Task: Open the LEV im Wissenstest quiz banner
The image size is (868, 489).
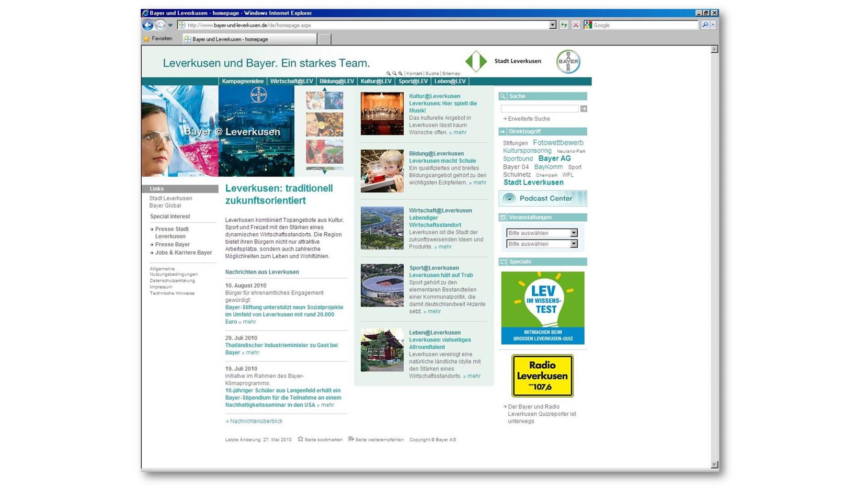Action: [543, 308]
